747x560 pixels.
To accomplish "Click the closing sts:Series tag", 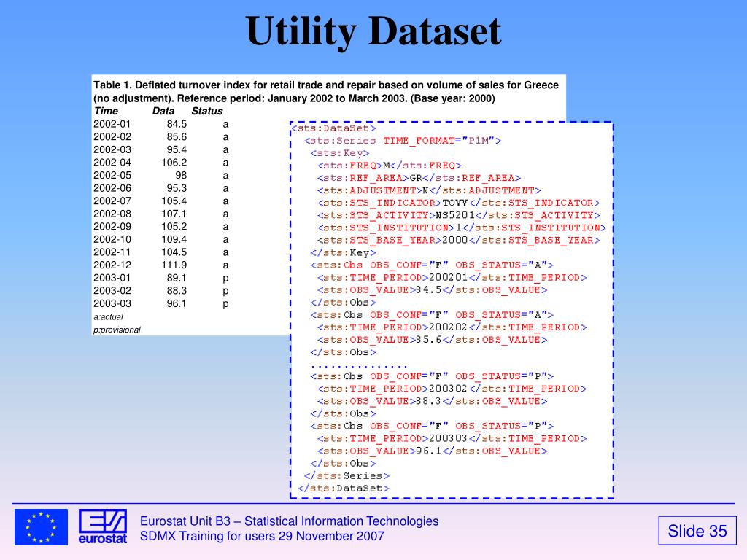I will (x=347, y=475).
